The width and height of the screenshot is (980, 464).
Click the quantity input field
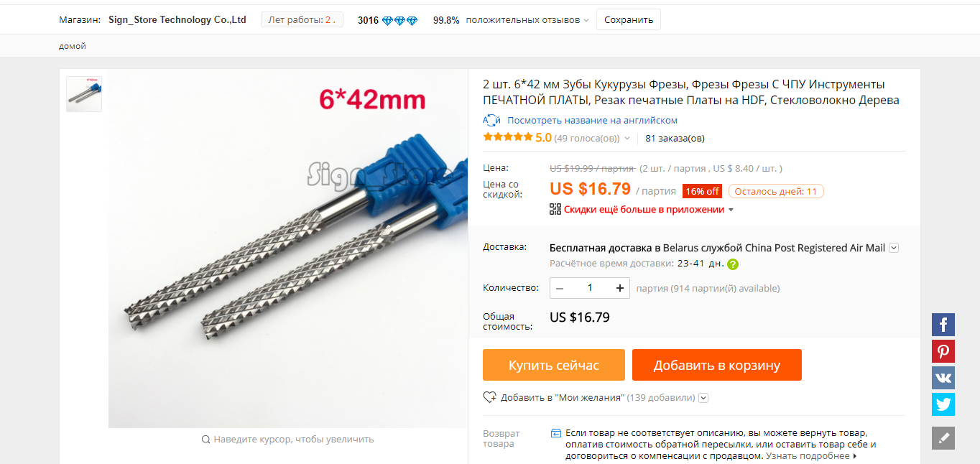590,288
